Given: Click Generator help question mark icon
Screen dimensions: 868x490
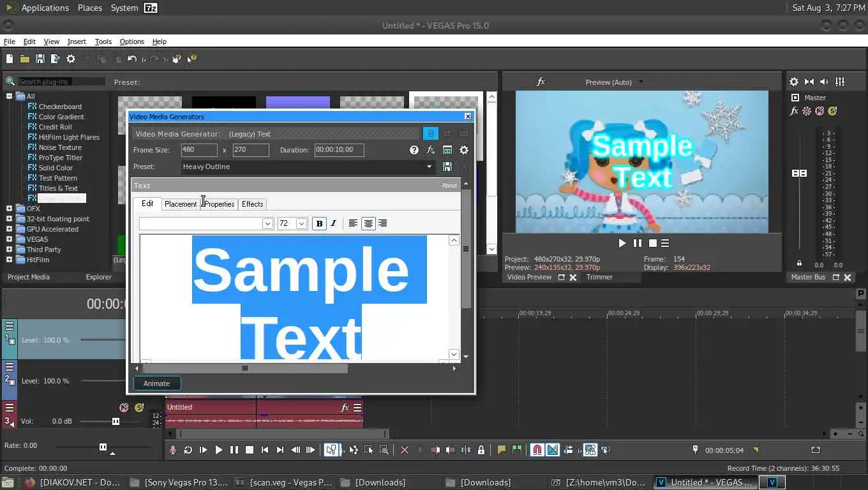Looking at the screenshot, I should (x=414, y=150).
